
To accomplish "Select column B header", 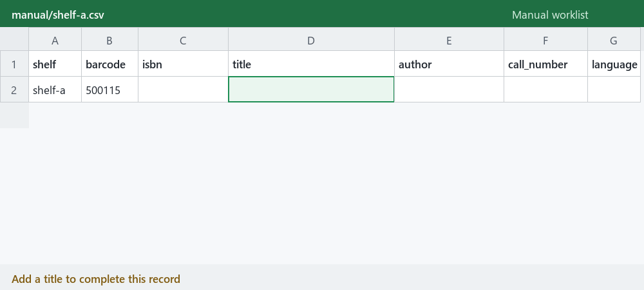I will (x=109, y=40).
